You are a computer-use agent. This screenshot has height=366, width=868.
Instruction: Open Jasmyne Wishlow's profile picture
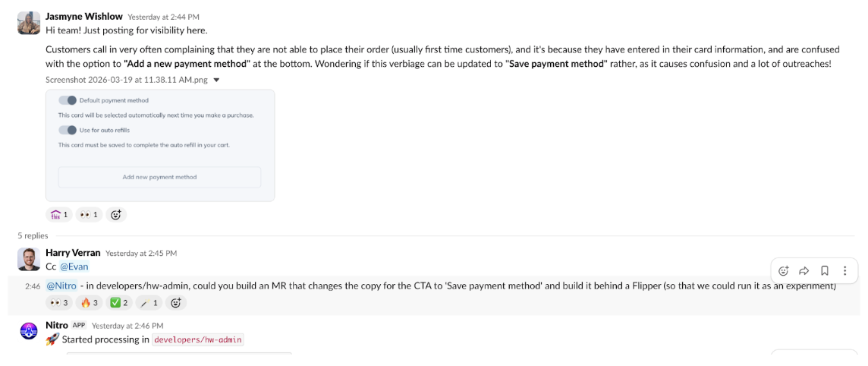29,24
